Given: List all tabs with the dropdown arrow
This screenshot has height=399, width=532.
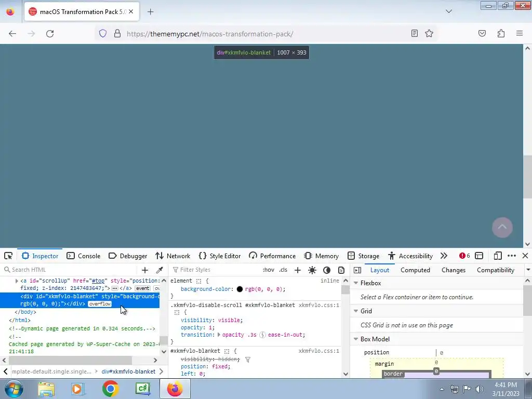Looking at the screenshot, I should (448, 11).
